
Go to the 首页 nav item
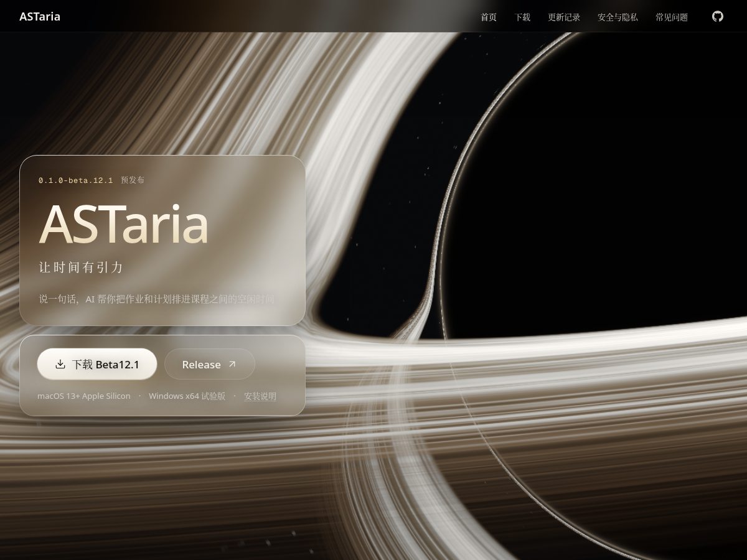click(489, 17)
